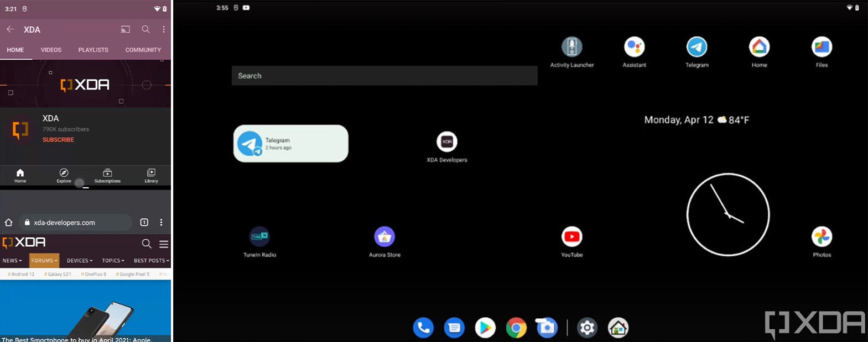Open the #Google Pixel 5 tag link

click(x=132, y=274)
